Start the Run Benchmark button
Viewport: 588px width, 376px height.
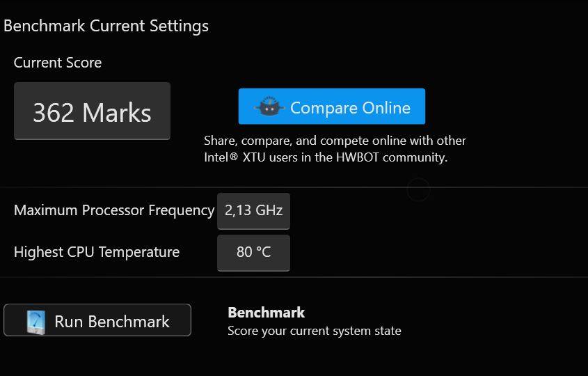[x=97, y=320]
